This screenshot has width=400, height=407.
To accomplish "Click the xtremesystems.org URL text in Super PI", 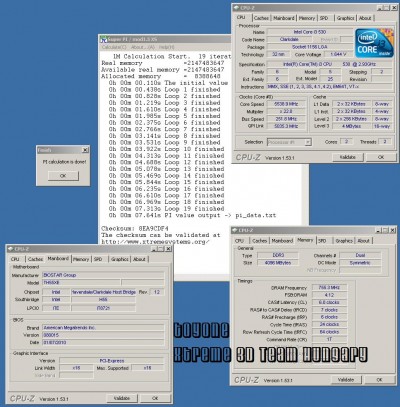I will 155,242.
